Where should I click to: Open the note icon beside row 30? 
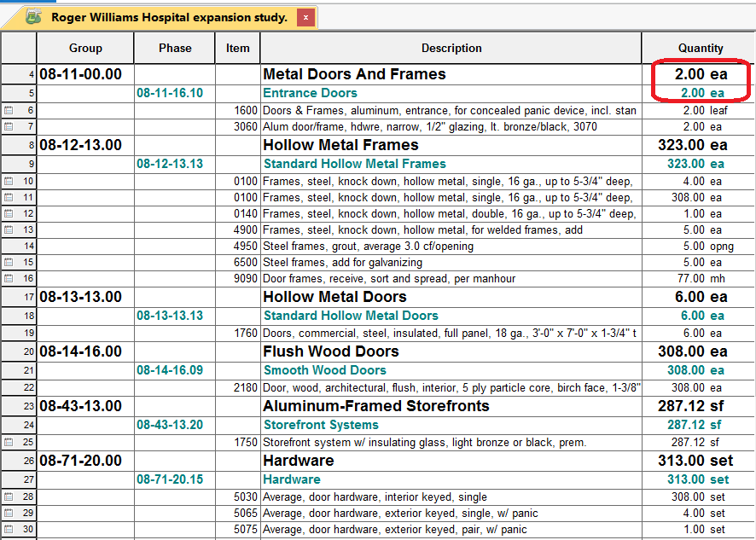click(x=9, y=530)
